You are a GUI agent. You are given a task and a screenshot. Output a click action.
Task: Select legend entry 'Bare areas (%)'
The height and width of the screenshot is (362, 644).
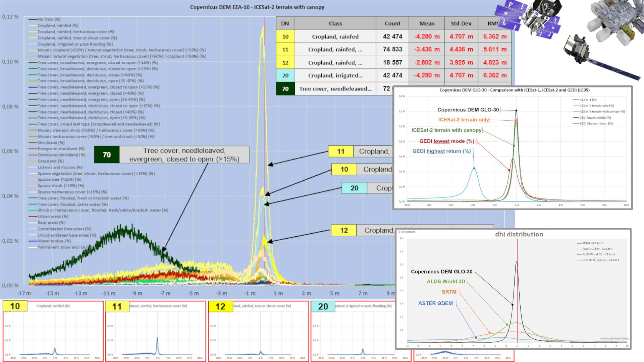[x=47, y=223]
